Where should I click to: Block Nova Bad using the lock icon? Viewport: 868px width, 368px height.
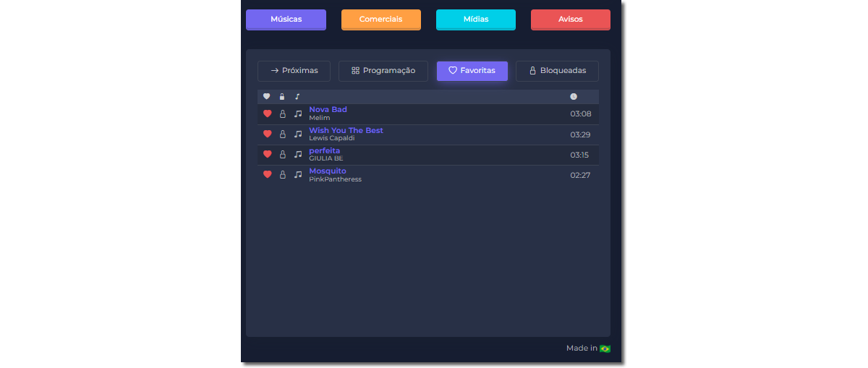(x=283, y=114)
